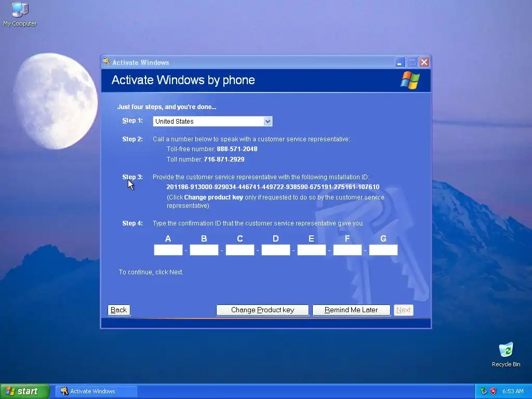This screenshot has width=532, height=399.
Task: Click the Activate Windows taskbar button
Action: (x=96, y=391)
